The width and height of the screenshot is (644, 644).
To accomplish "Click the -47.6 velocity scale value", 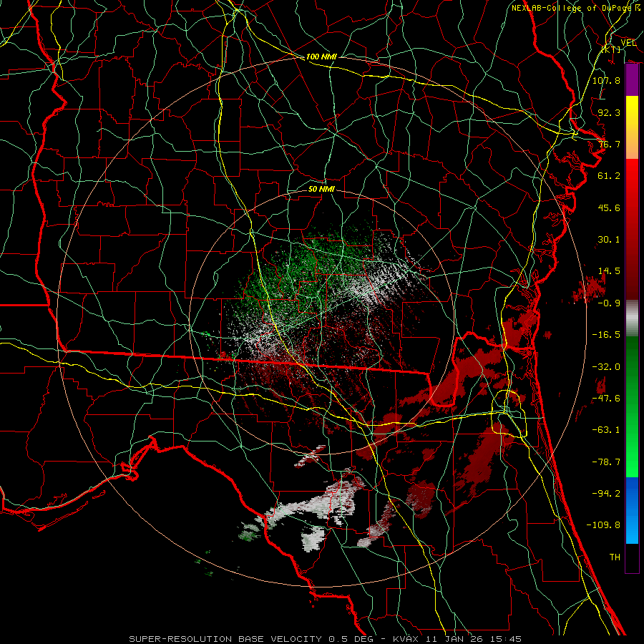I will pyautogui.click(x=606, y=399).
